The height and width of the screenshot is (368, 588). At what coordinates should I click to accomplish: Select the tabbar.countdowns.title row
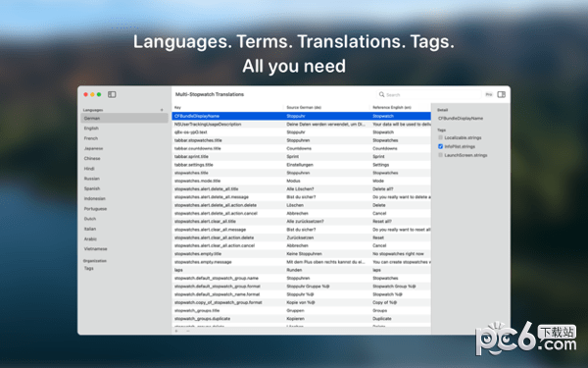point(302,149)
